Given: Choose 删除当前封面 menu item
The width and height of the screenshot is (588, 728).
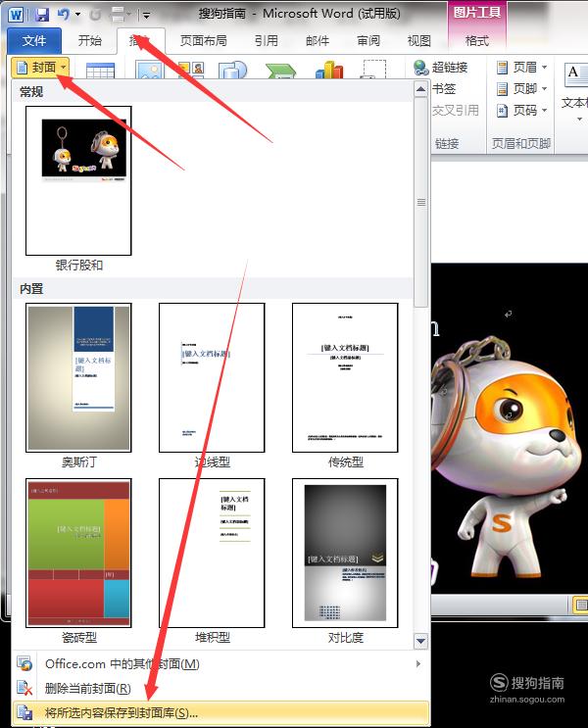Looking at the screenshot, I should (x=220, y=688).
